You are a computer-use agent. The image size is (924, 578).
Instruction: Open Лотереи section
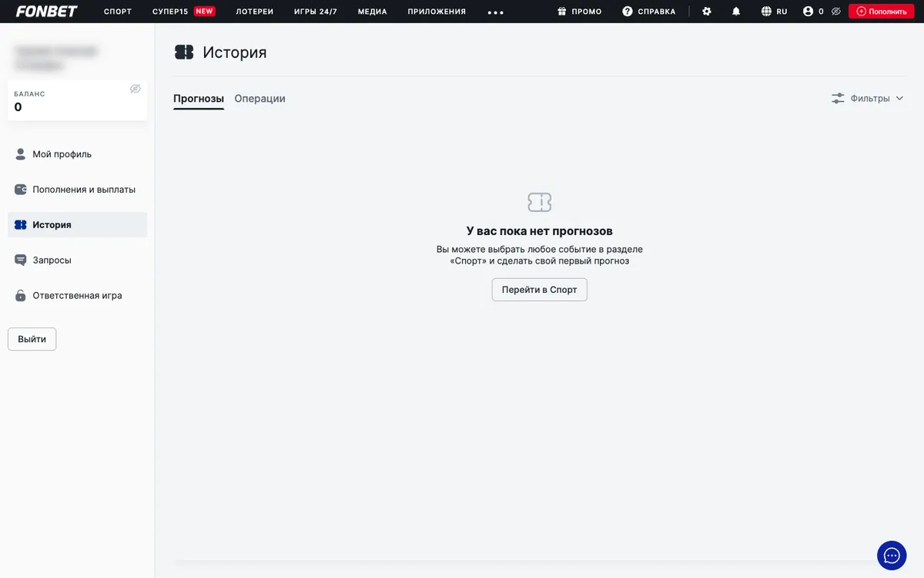[255, 12]
